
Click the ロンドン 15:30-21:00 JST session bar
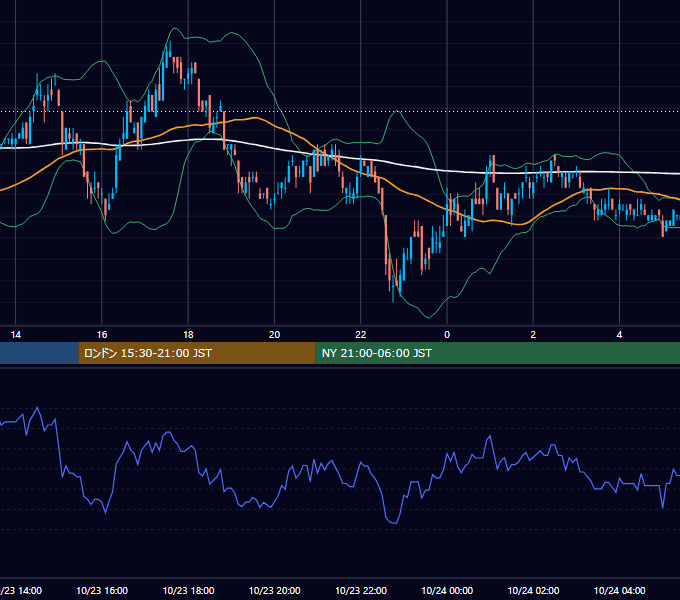(197, 353)
